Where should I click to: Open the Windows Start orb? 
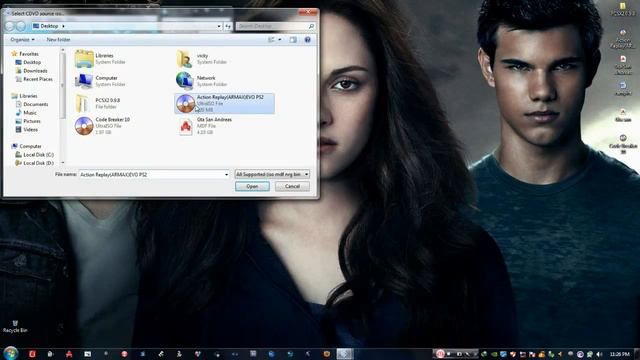tap(11, 353)
